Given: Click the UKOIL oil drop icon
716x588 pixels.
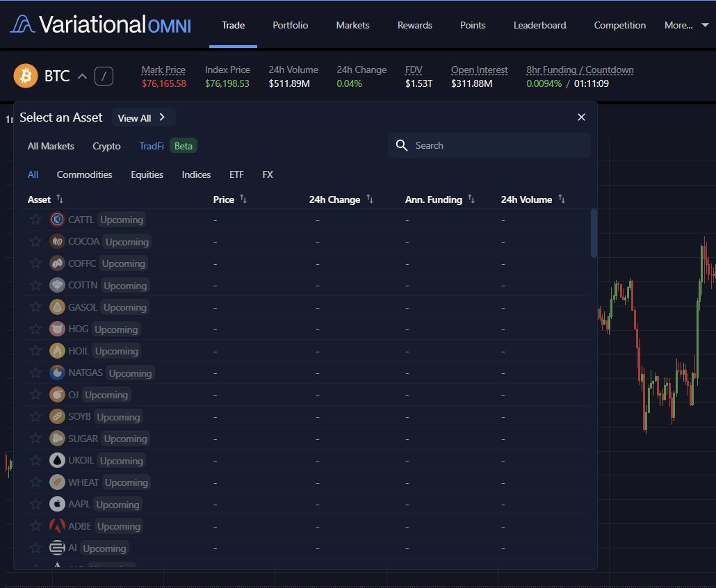Looking at the screenshot, I should pos(57,461).
